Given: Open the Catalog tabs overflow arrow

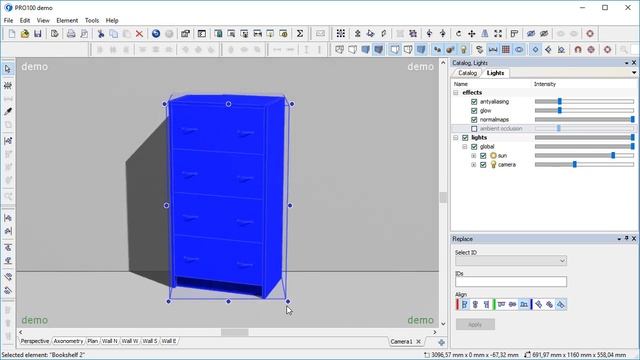Looking at the screenshot, I should (634, 73).
